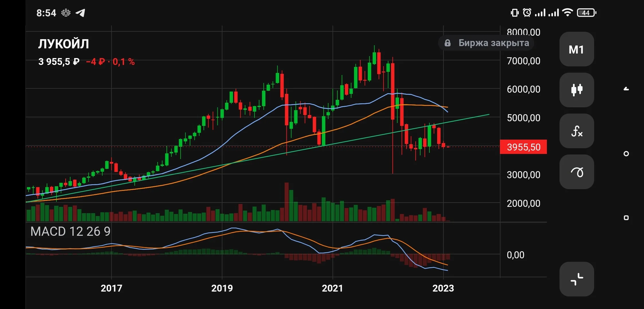This screenshot has width=644, height=309.
Task: Tap the ЛУКОЙЛ ticker title
Action: click(64, 44)
